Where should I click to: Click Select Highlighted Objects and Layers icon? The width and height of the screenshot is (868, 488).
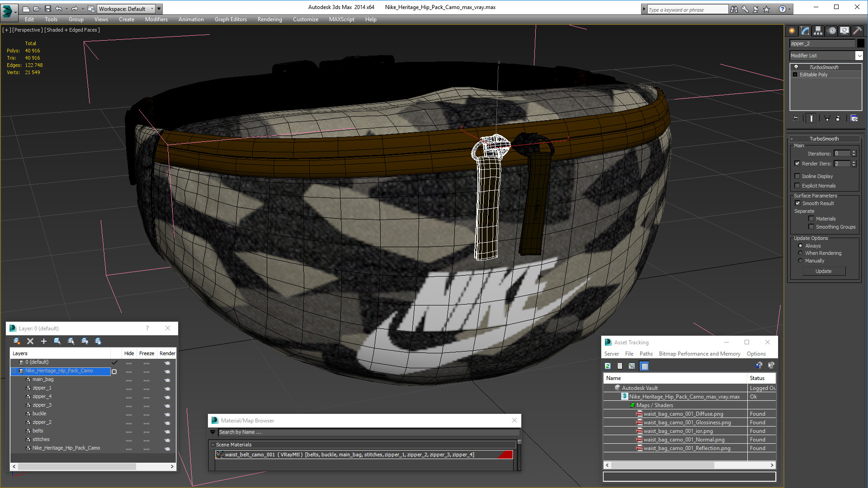click(57, 341)
